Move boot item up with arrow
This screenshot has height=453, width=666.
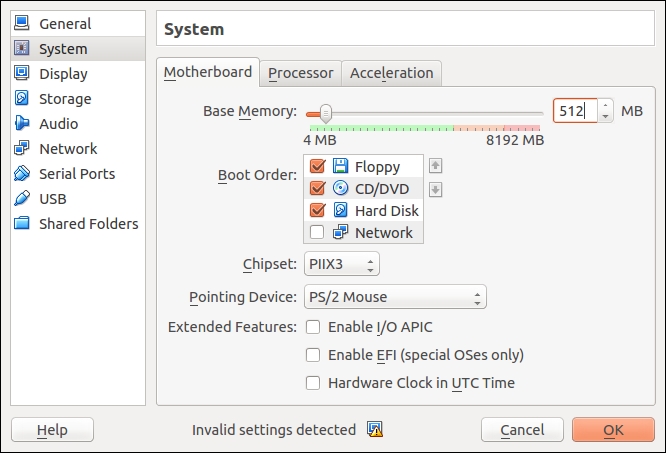point(435,166)
